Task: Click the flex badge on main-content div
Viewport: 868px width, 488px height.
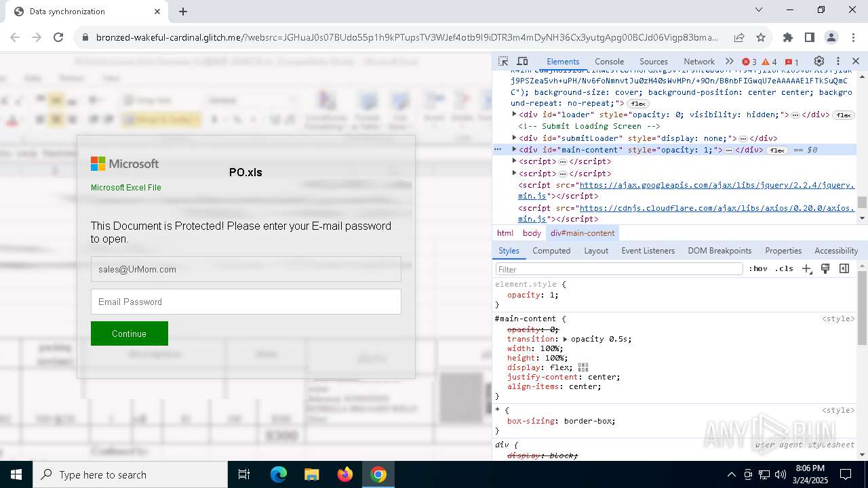Action: (x=778, y=150)
